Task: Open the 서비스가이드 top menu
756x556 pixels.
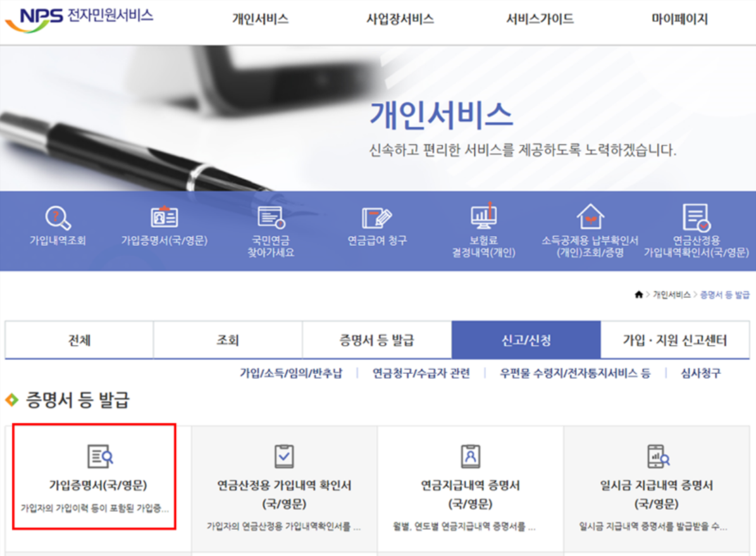Action: pyautogui.click(x=540, y=19)
